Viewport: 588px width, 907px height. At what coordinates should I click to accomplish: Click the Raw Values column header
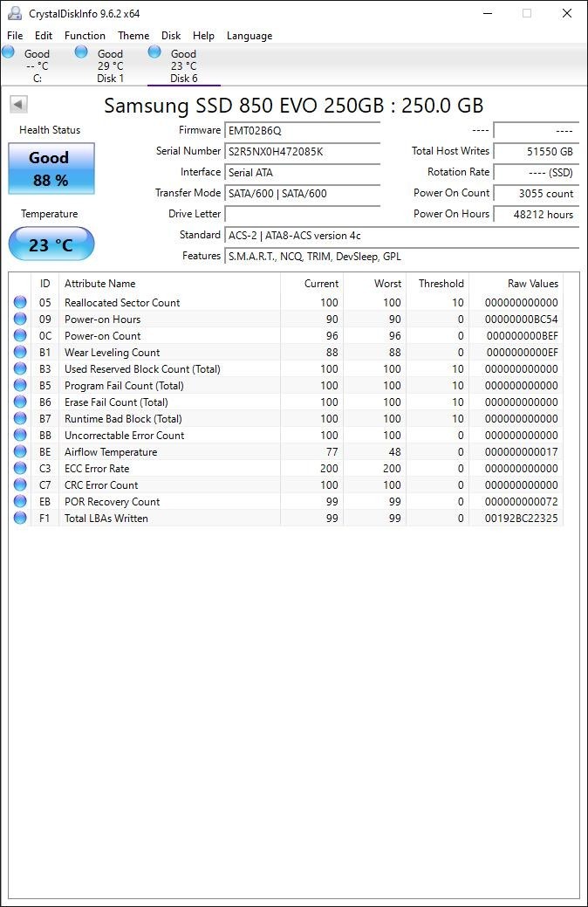(516, 284)
